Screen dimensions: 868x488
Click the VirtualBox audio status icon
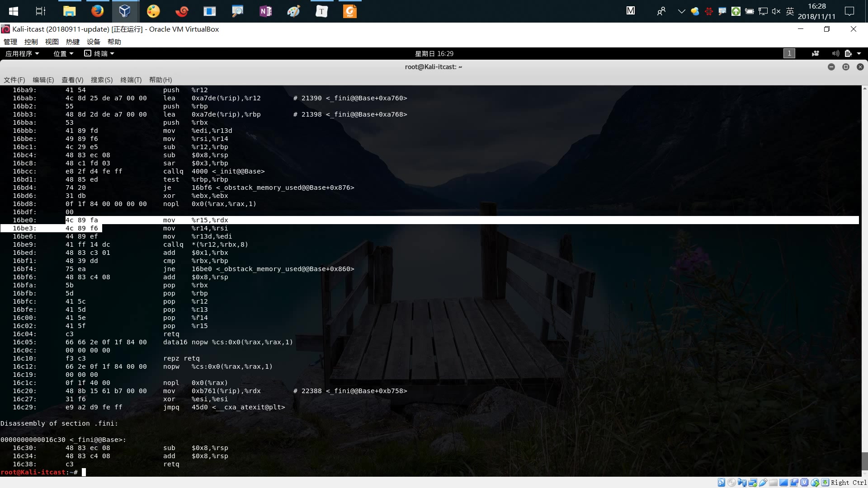click(742, 483)
